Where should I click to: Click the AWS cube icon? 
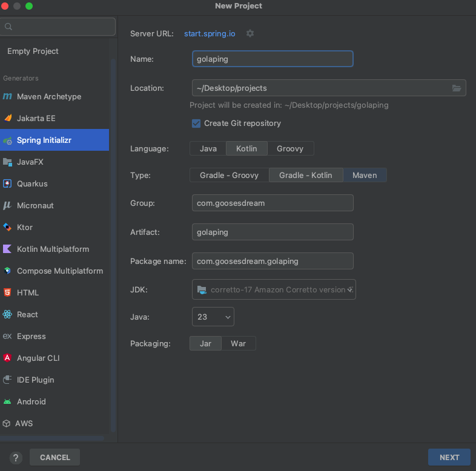[x=7, y=423]
